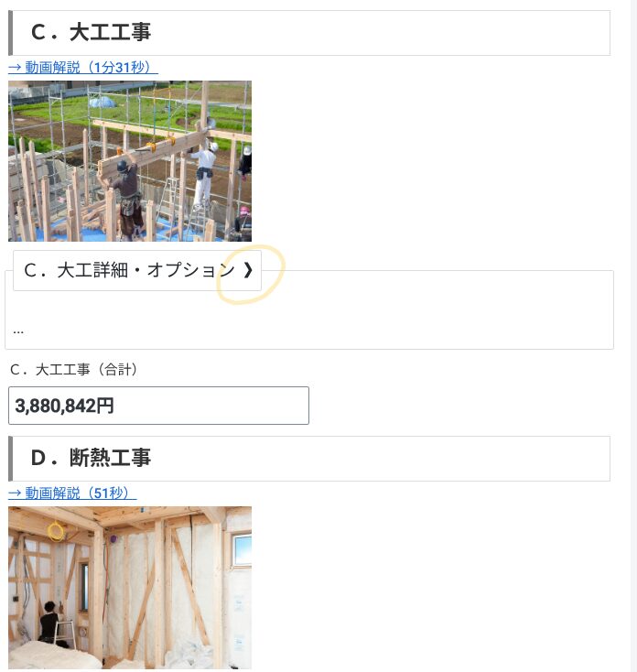637x672 pixels.
Task: Click the C. 大工工事（合計） label
Action: coord(74,370)
